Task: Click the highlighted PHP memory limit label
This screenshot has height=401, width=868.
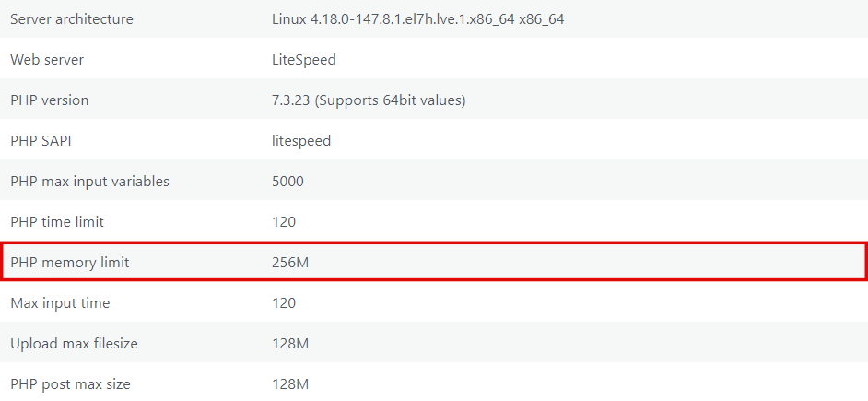Action: tap(70, 263)
